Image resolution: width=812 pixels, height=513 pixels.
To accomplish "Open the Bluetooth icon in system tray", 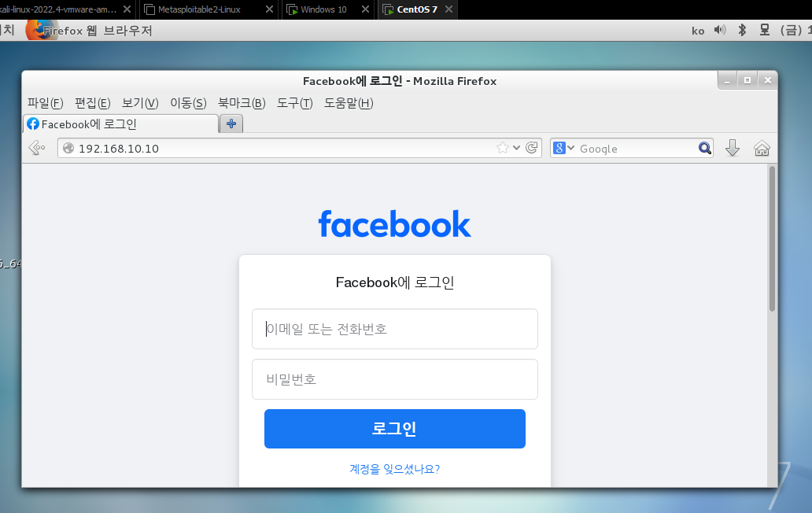I will 742,30.
